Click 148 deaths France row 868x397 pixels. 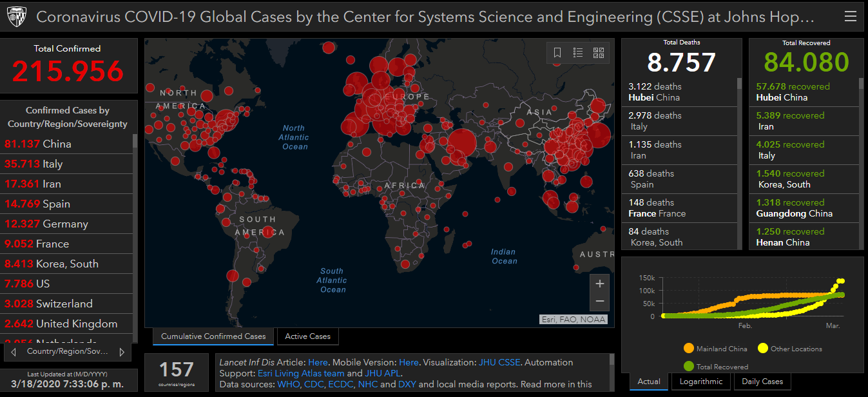[x=680, y=208]
